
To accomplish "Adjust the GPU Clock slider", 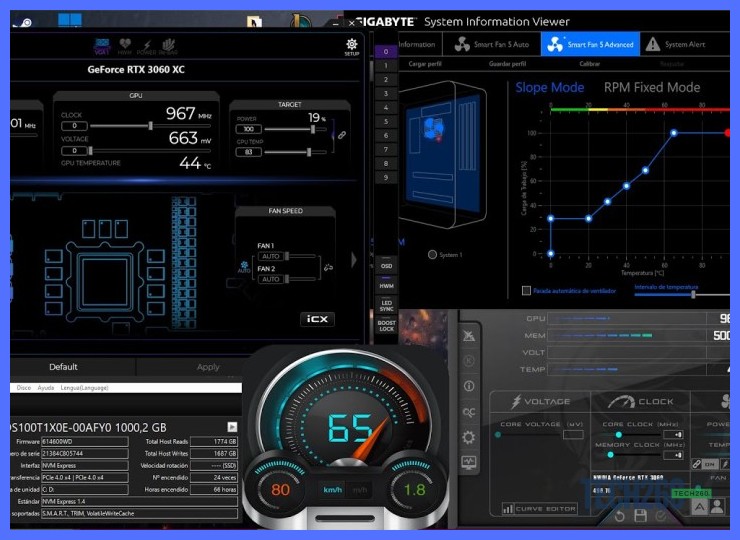I will [150, 126].
